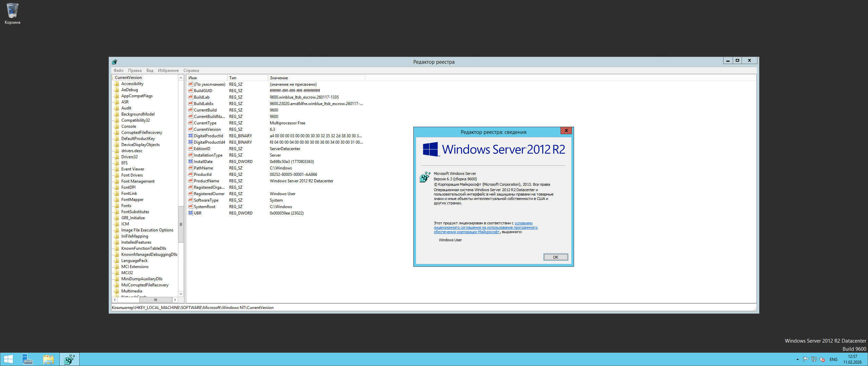Viewport: 868px width, 366px height.
Task: Open the Избранное menu
Action: [x=168, y=70]
